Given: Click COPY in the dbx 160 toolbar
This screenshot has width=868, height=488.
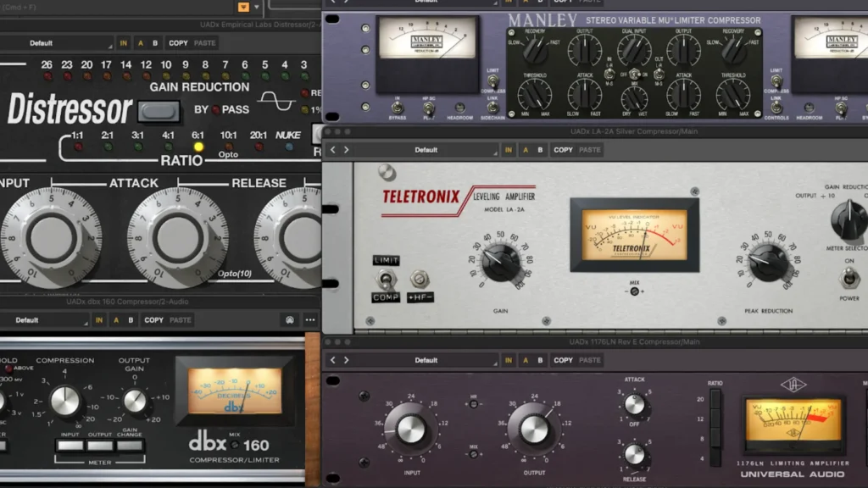Looking at the screenshot, I should (x=154, y=320).
